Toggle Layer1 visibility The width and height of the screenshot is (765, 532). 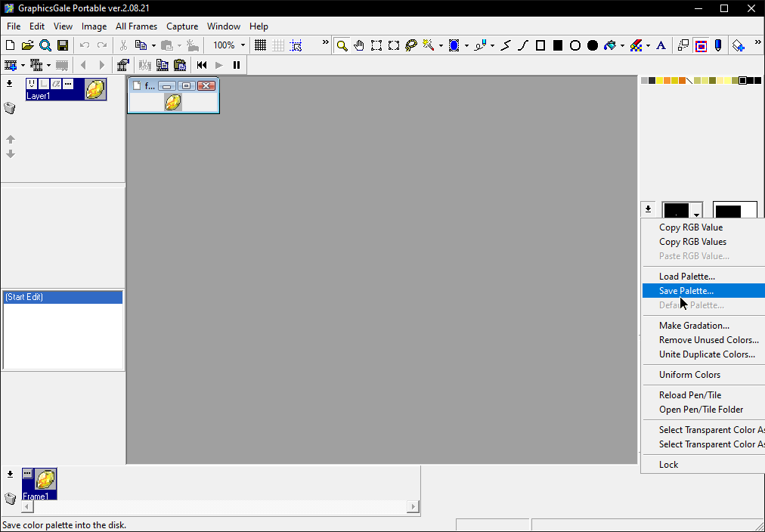click(x=32, y=83)
